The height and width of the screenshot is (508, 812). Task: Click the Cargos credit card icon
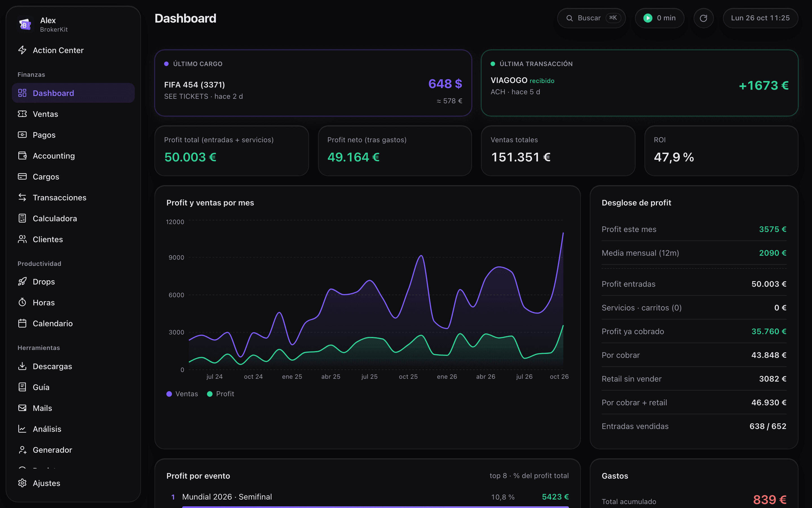pyautogui.click(x=22, y=176)
